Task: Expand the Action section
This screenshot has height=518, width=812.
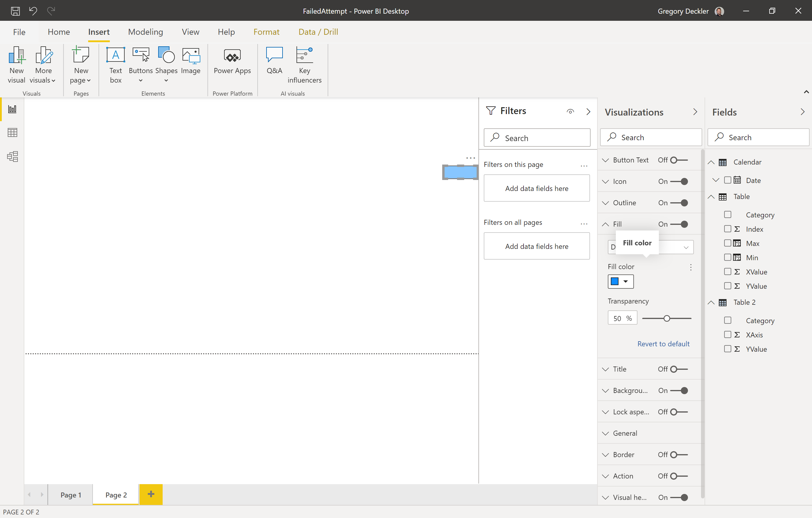Action: pyautogui.click(x=606, y=476)
